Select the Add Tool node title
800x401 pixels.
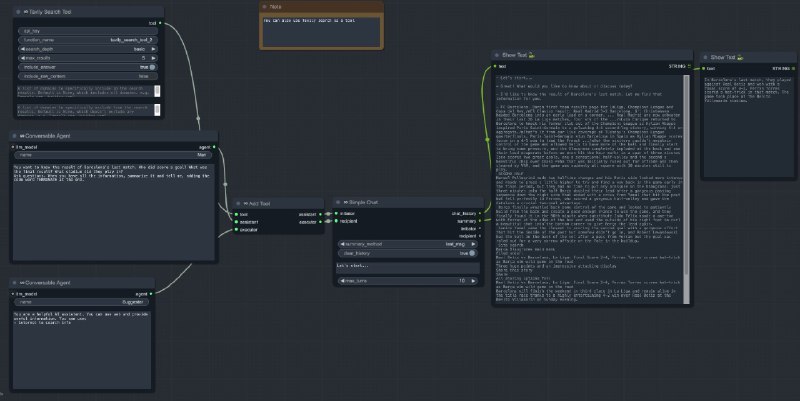tap(259, 204)
